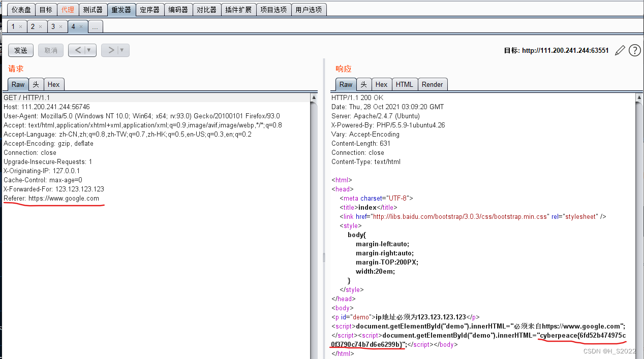Close repeater tab 1
Viewport: 644px width, 359px height.
coord(20,27)
